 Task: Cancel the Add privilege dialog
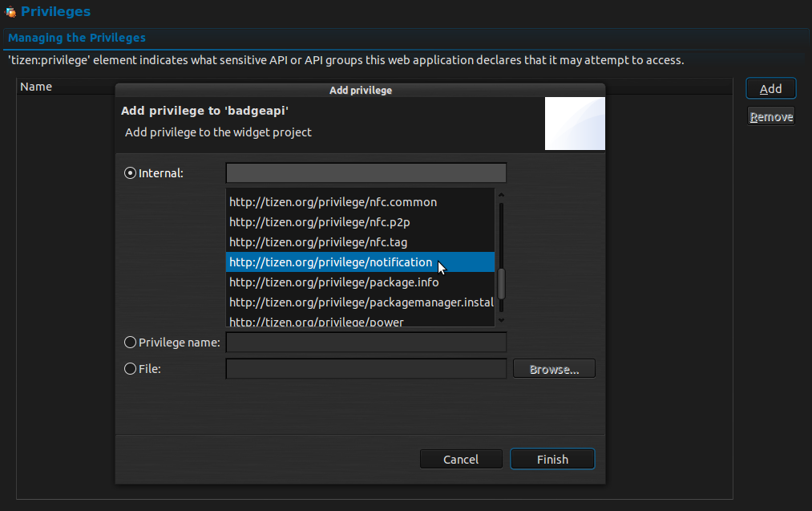click(461, 460)
